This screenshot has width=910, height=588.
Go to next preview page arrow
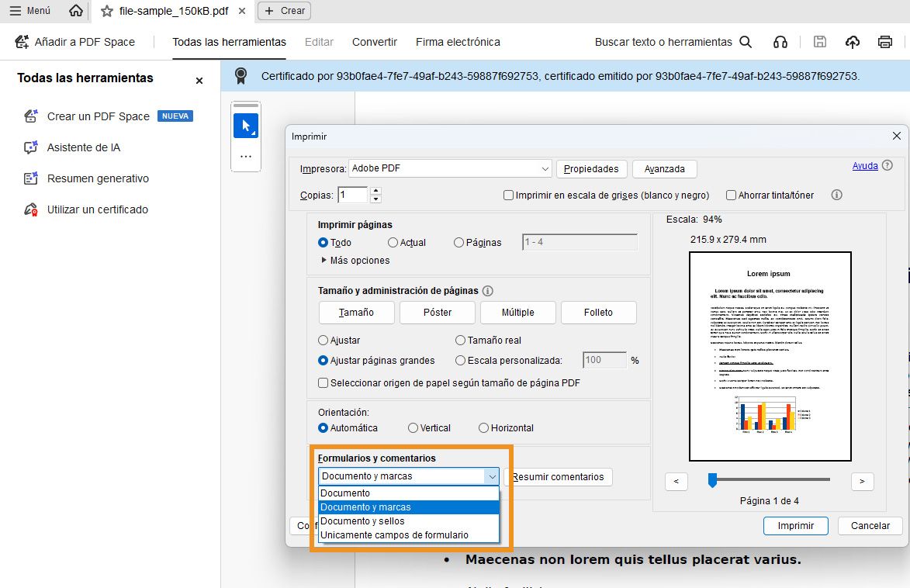pyautogui.click(x=862, y=481)
